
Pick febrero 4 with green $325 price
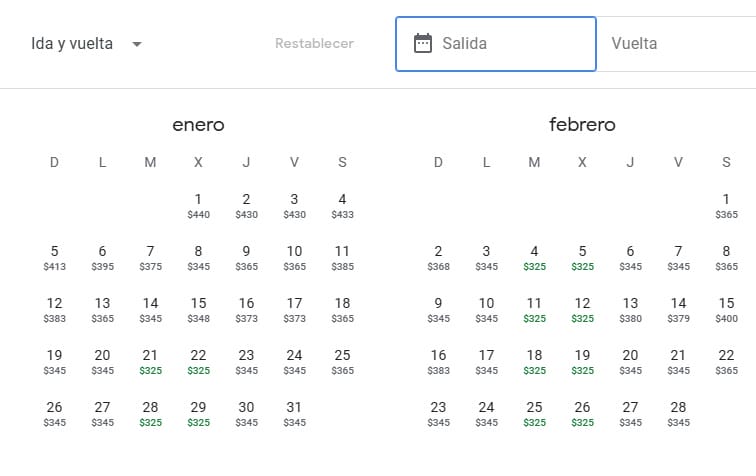[x=534, y=257]
